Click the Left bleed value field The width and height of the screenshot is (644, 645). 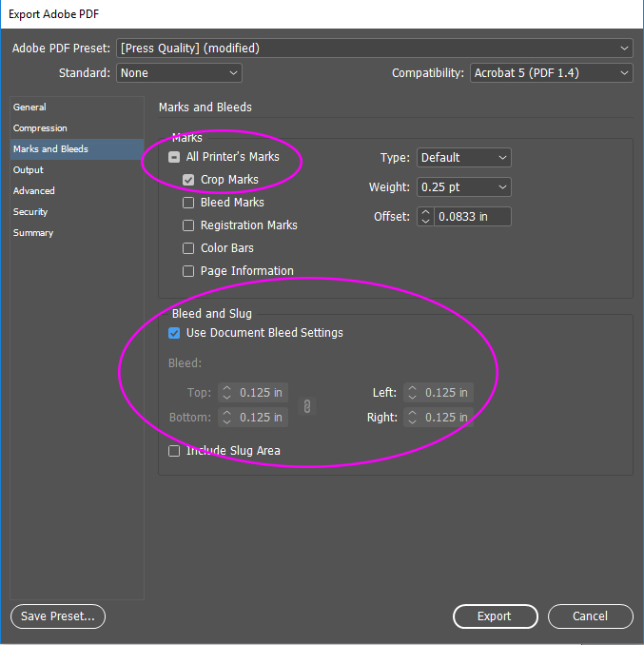tap(446, 393)
